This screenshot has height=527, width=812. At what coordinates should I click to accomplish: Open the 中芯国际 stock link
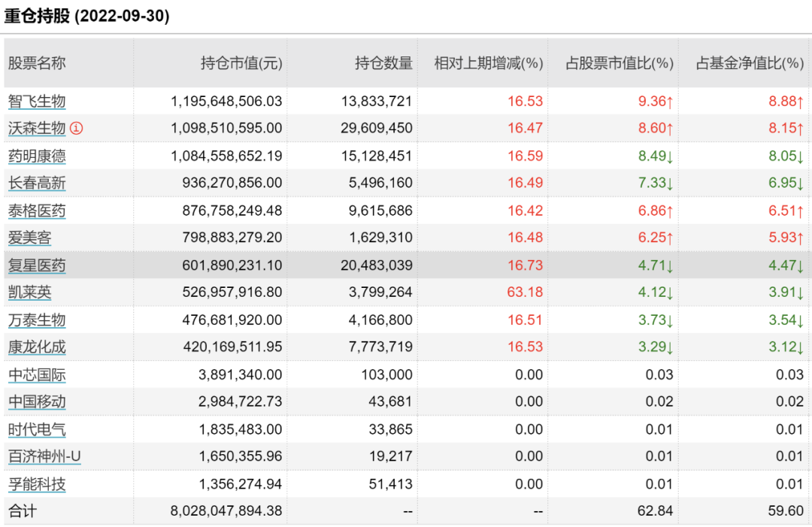37,375
